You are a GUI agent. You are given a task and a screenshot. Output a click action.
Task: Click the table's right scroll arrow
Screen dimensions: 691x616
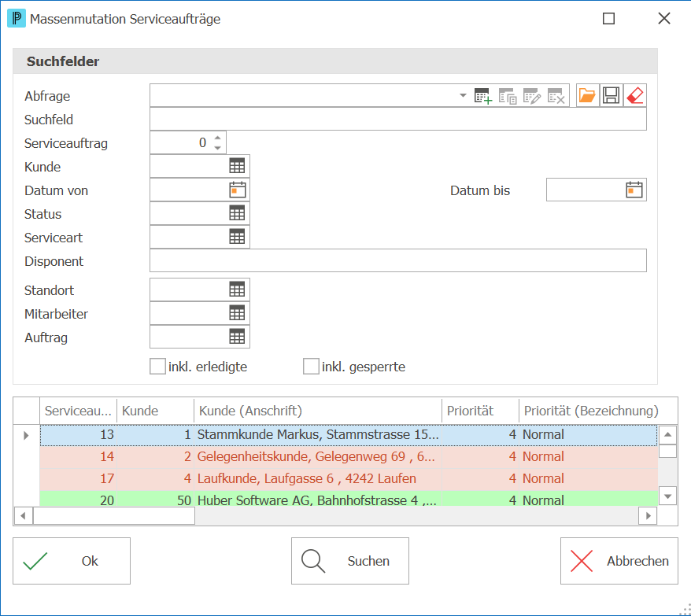pyautogui.click(x=648, y=515)
